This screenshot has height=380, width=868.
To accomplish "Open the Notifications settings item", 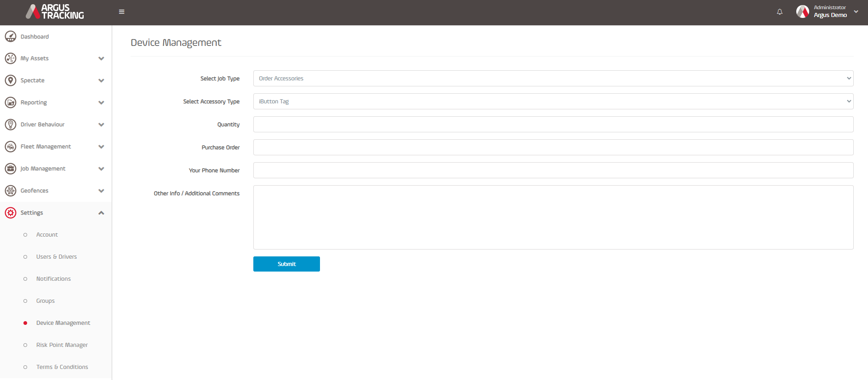I will 53,279.
